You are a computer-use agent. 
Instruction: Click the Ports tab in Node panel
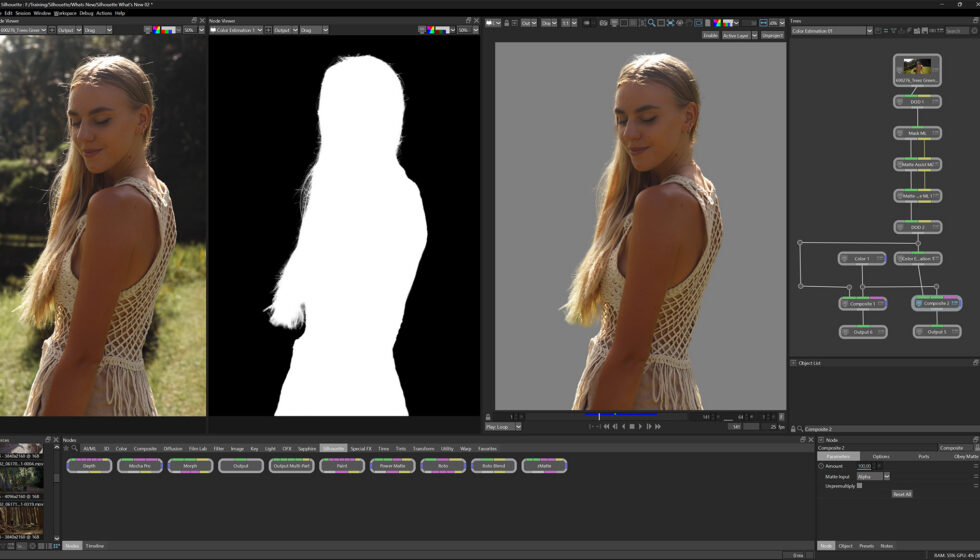tap(924, 456)
